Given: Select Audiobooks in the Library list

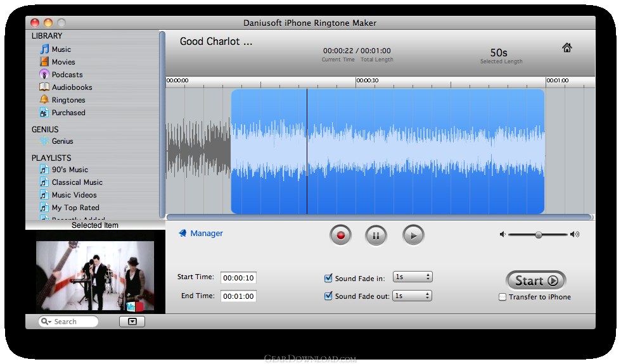Looking at the screenshot, I should click(72, 87).
